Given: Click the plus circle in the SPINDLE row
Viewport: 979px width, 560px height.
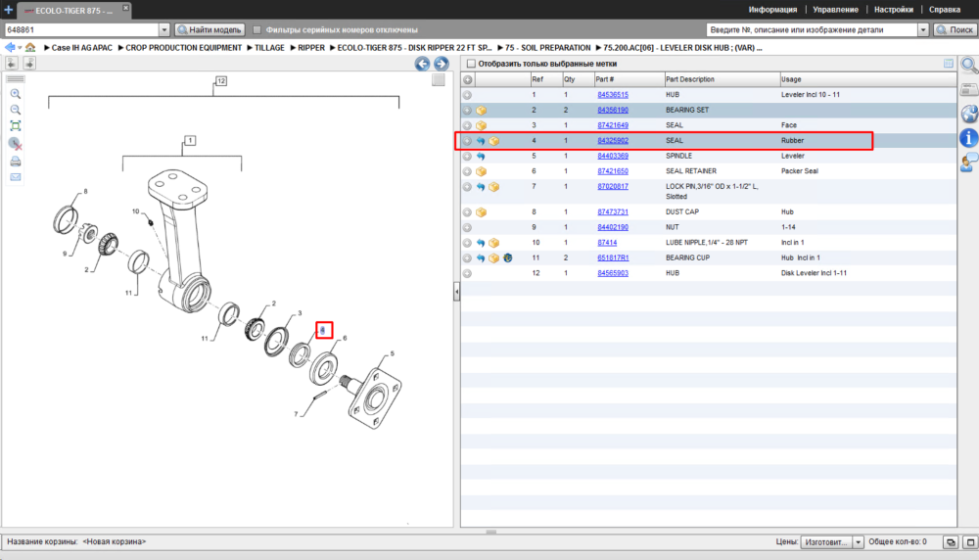Looking at the screenshot, I should tap(467, 156).
